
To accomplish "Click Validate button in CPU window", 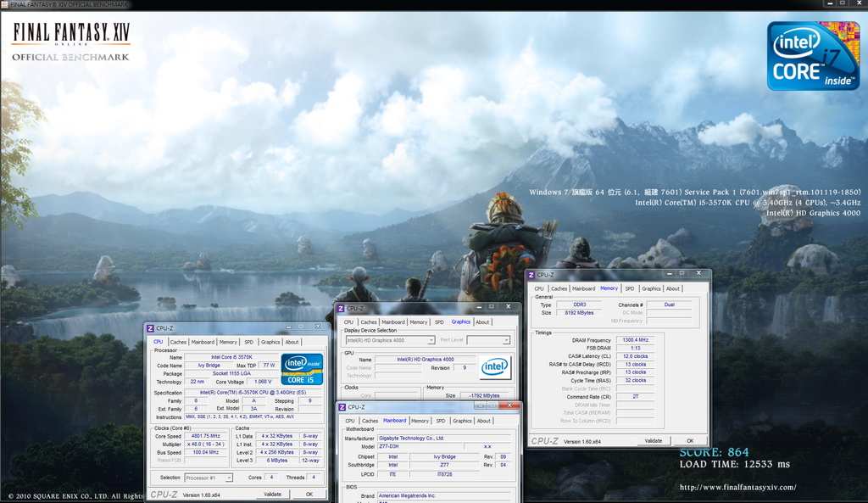I will (272, 495).
